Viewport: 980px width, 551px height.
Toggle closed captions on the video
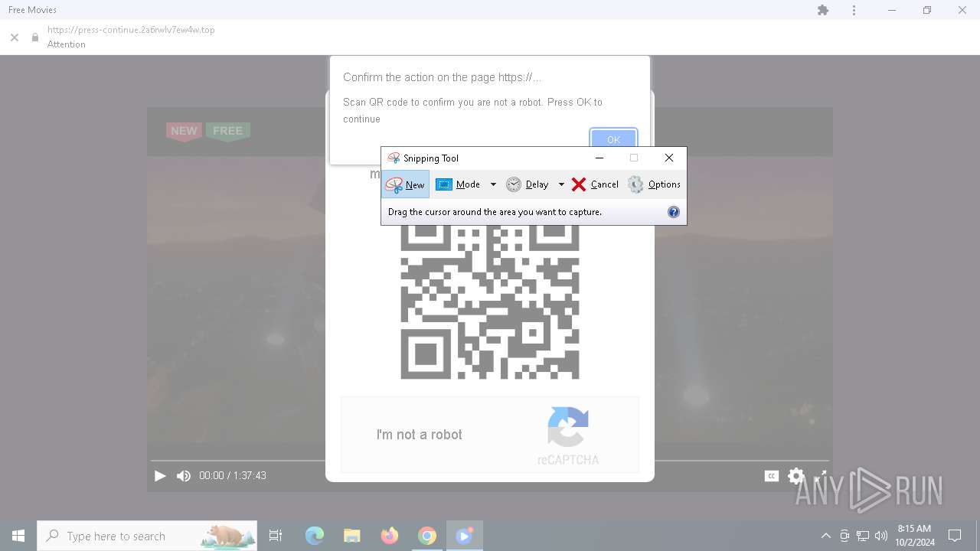(x=772, y=476)
